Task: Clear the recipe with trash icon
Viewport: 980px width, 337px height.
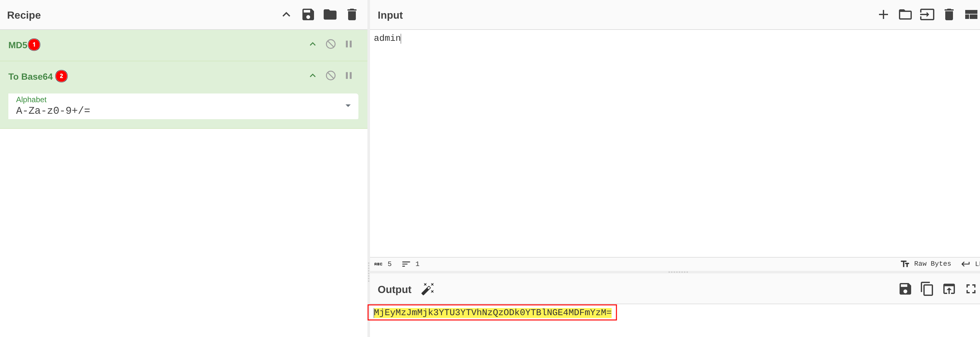Action: tap(352, 15)
